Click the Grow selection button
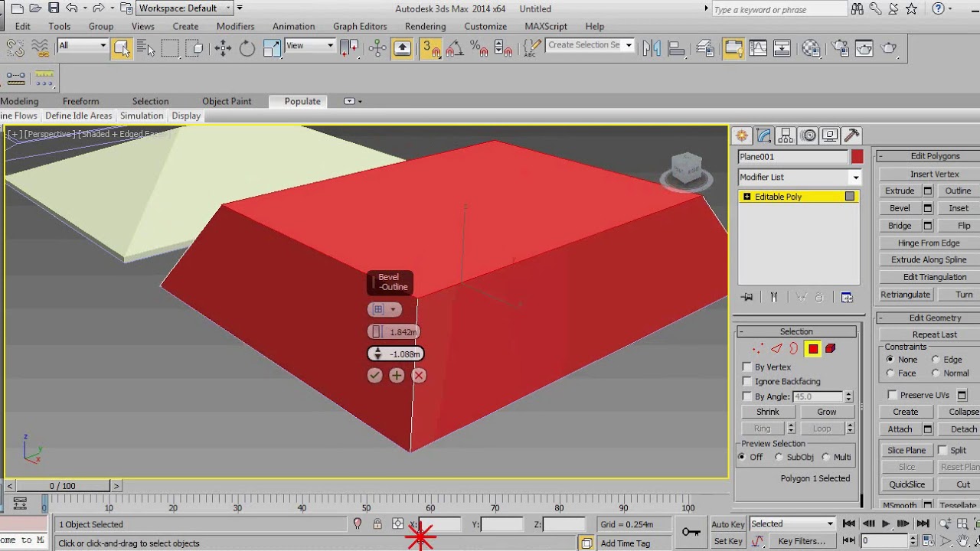980x551 pixels. [826, 412]
